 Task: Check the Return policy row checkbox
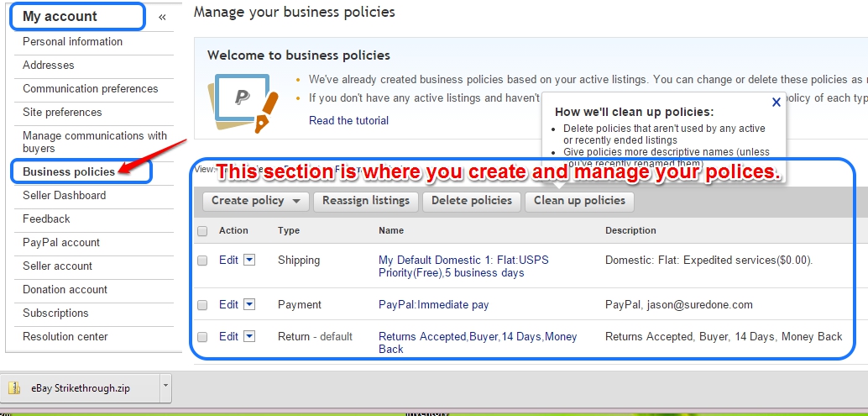coord(202,337)
